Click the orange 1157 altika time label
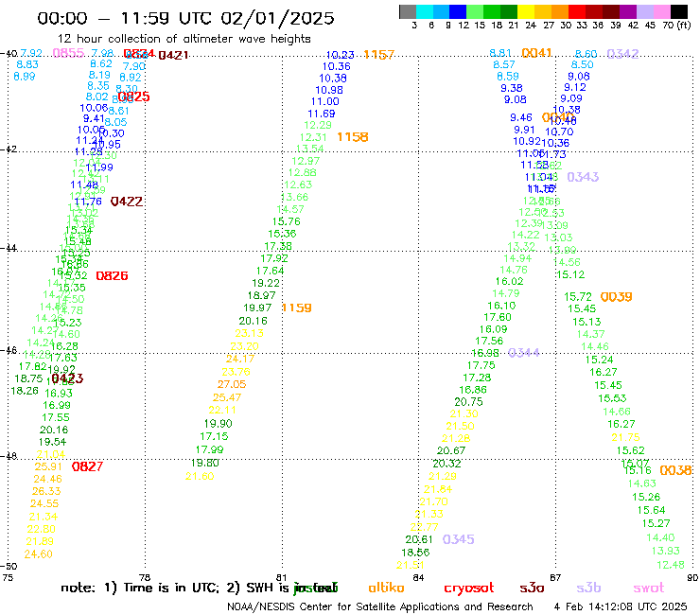Viewport: 700px width, 615px height. click(379, 55)
